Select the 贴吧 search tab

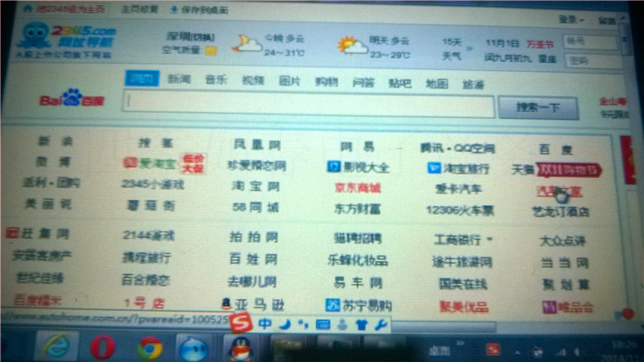pos(399,83)
